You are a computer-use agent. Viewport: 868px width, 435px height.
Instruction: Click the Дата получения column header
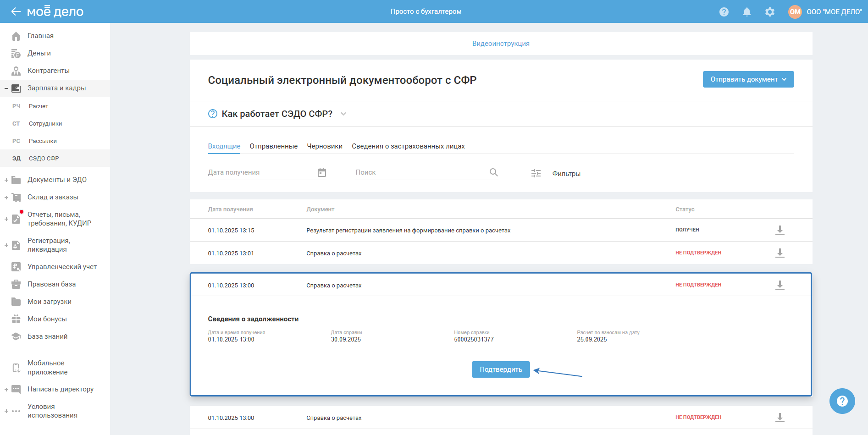click(x=230, y=209)
